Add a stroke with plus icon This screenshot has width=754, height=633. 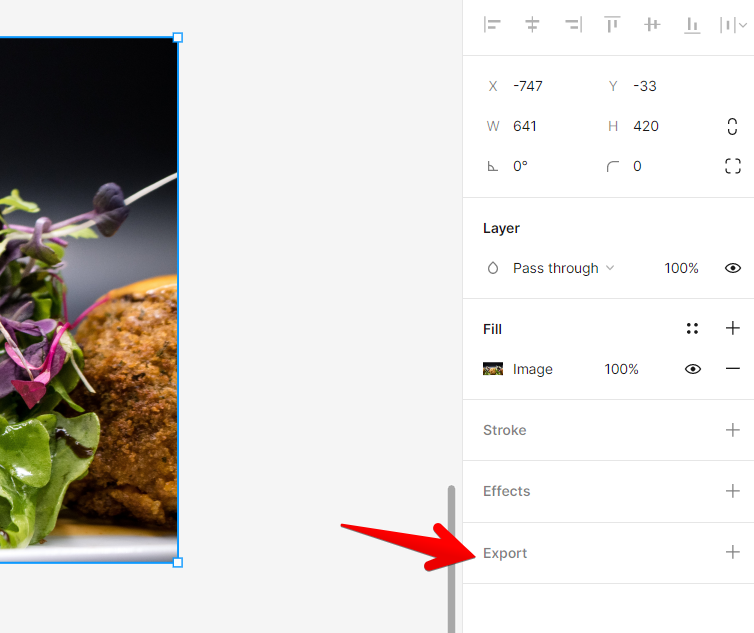[732, 430]
